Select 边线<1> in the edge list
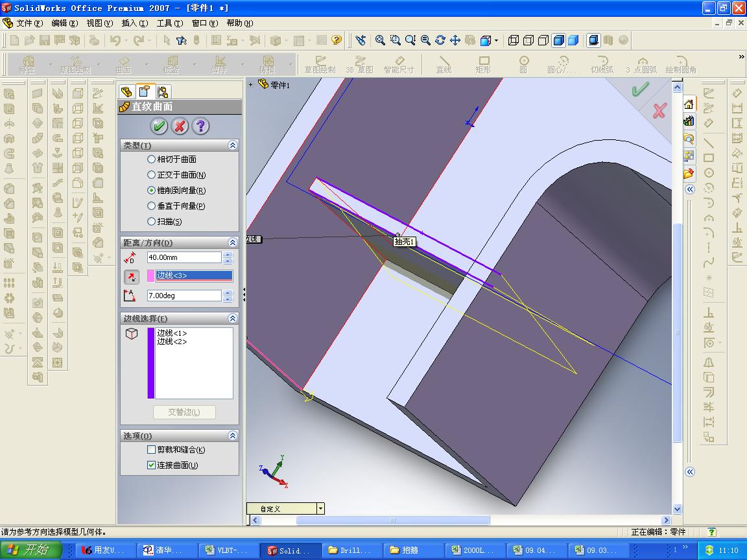747x560 pixels. click(172, 333)
